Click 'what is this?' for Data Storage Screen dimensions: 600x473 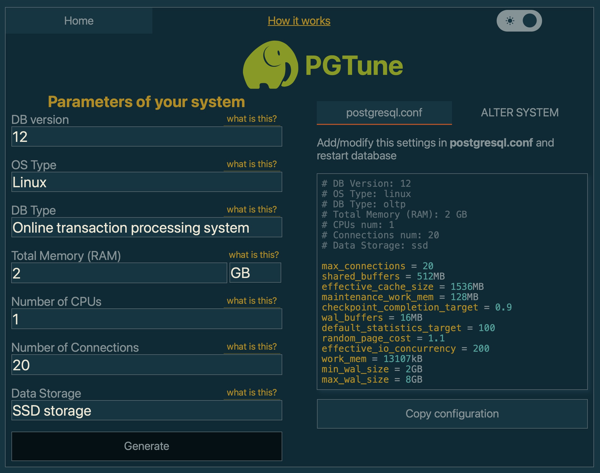pos(252,393)
